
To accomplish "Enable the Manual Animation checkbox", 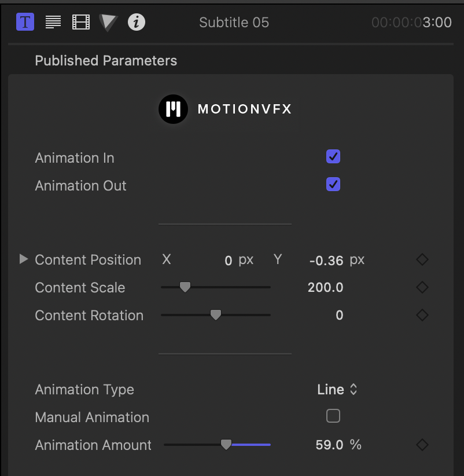I will pyautogui.click(x=333, y=416).
